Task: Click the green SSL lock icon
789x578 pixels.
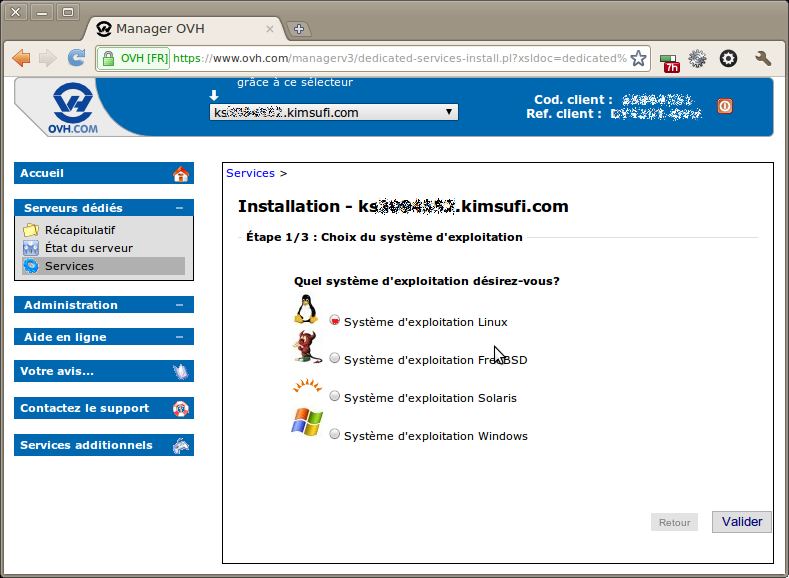Action: tap(108, 58)
